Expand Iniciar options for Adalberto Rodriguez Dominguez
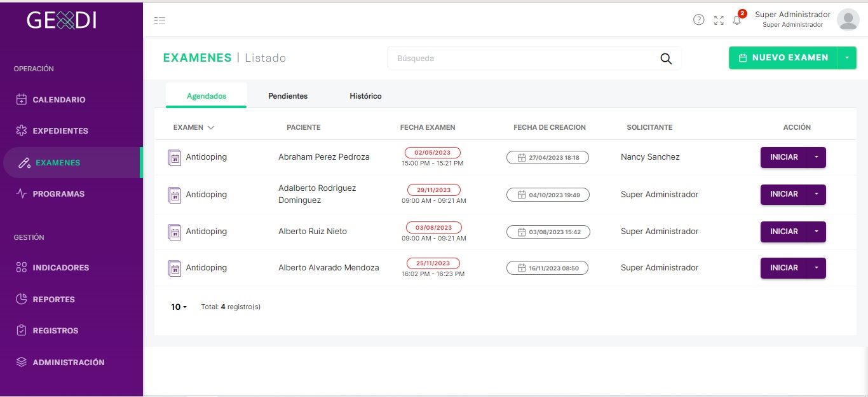The height and width of the screenshot is (397, 868). pyautogui.click(x=817, y=195)
